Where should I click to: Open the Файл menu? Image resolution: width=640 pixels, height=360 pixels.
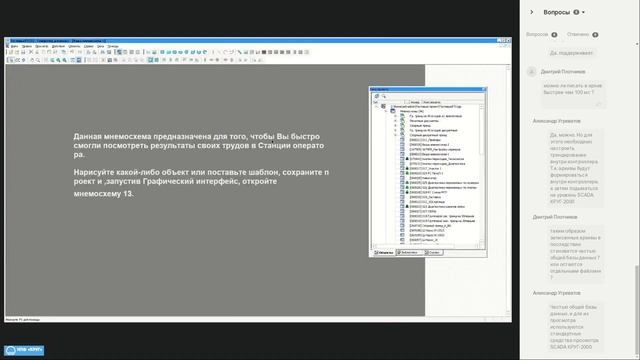point(14,47)
